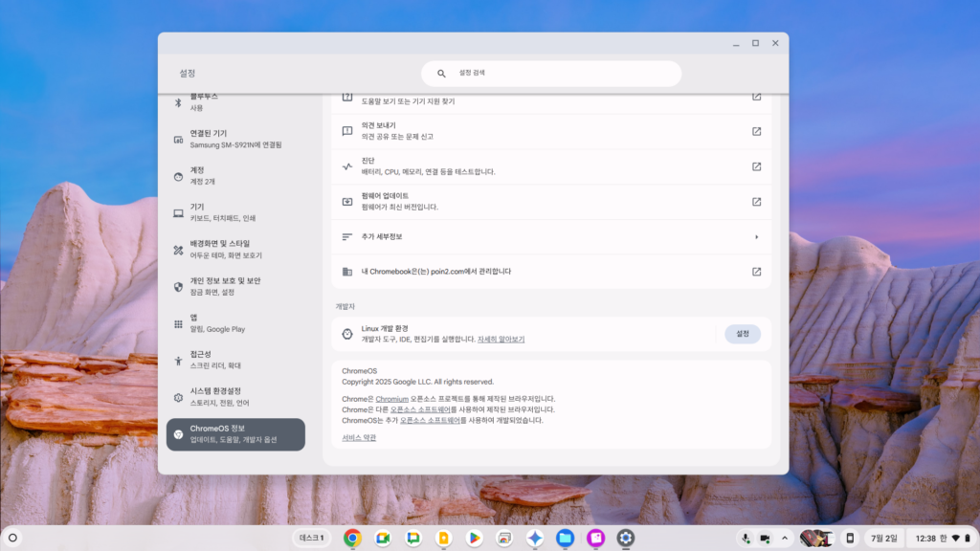Image resolution: width=980 pixels, height=551 pixels.
Task: Open the 앱 section in sidebar
Action: tap(235, 323)
